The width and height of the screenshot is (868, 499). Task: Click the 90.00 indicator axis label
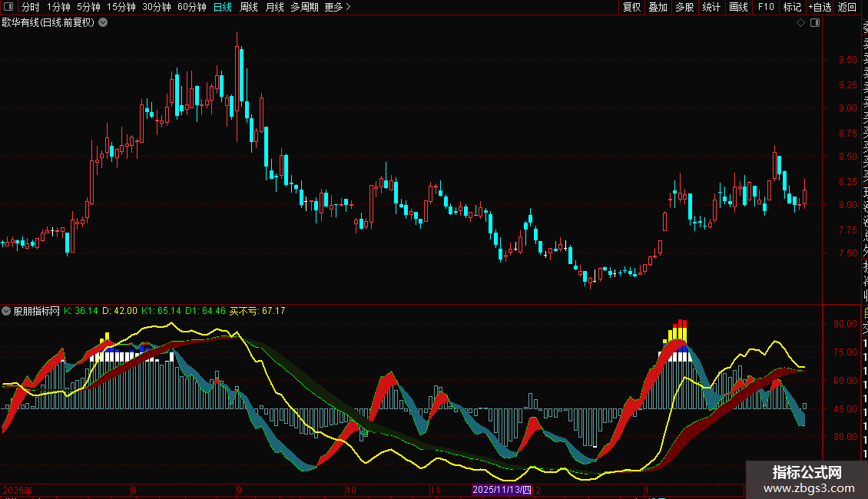coord(845,324)
